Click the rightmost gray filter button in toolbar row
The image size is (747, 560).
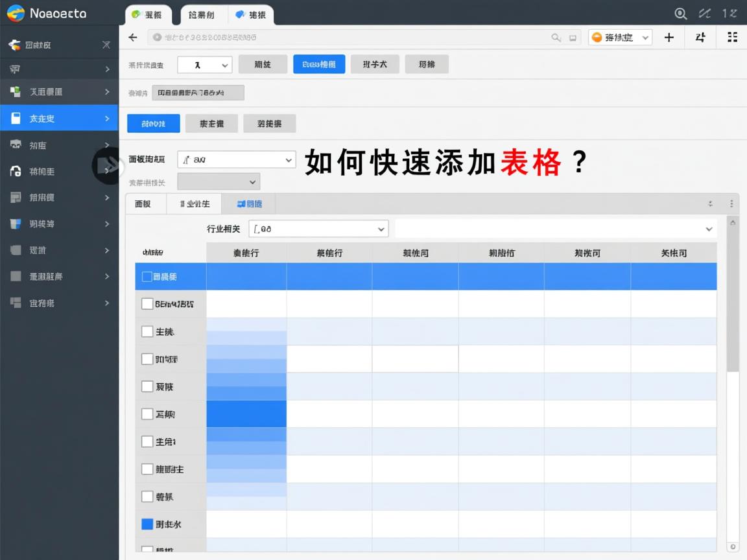(x=426, y=64)
